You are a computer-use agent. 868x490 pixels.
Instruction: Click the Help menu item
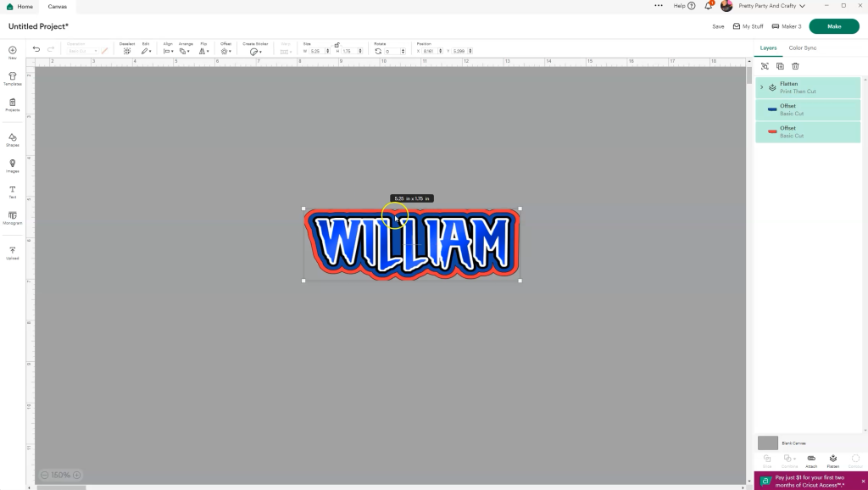(x=684, y=6)
